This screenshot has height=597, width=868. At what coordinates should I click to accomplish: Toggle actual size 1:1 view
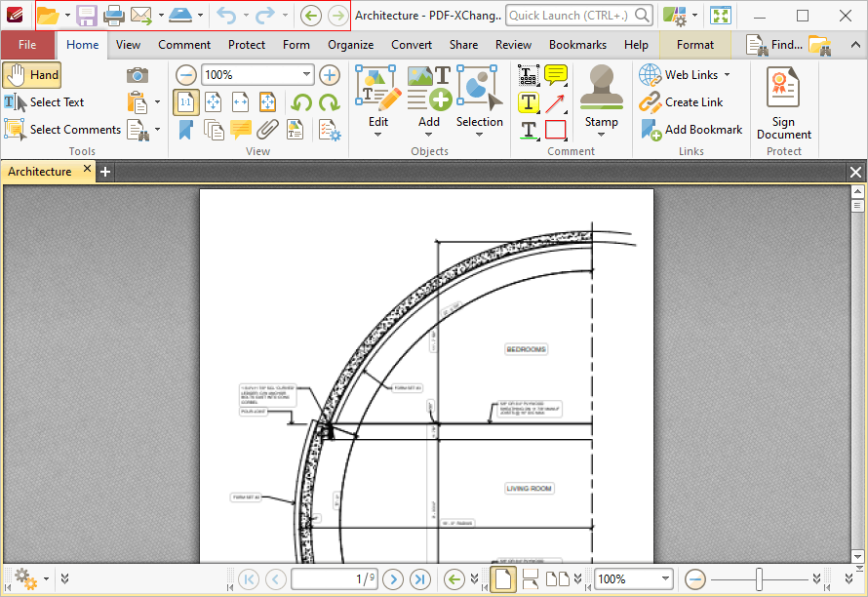(x=185, y=101)
